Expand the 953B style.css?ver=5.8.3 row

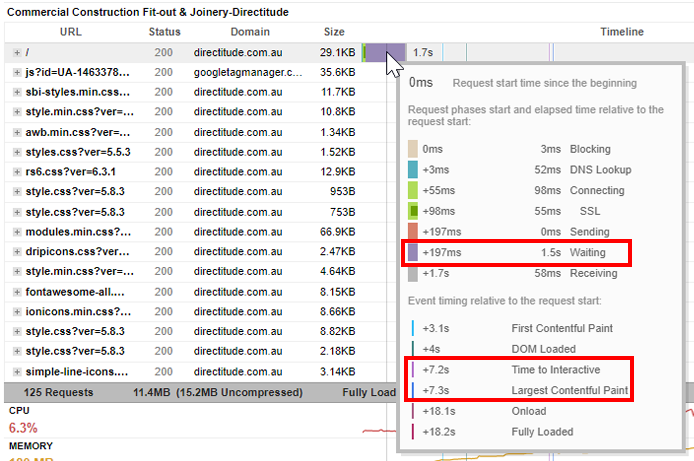17,192
